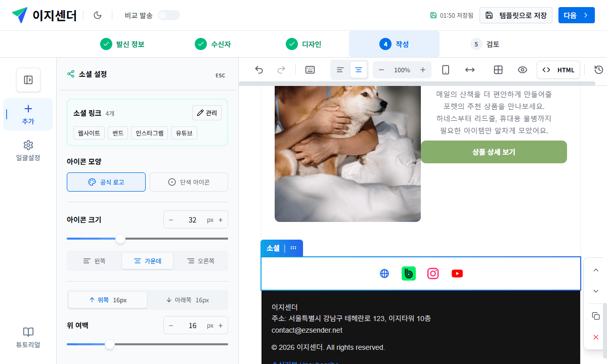
Task: Grab the 소셜 block drag handle dots
Action: click(x=293, y=248)
